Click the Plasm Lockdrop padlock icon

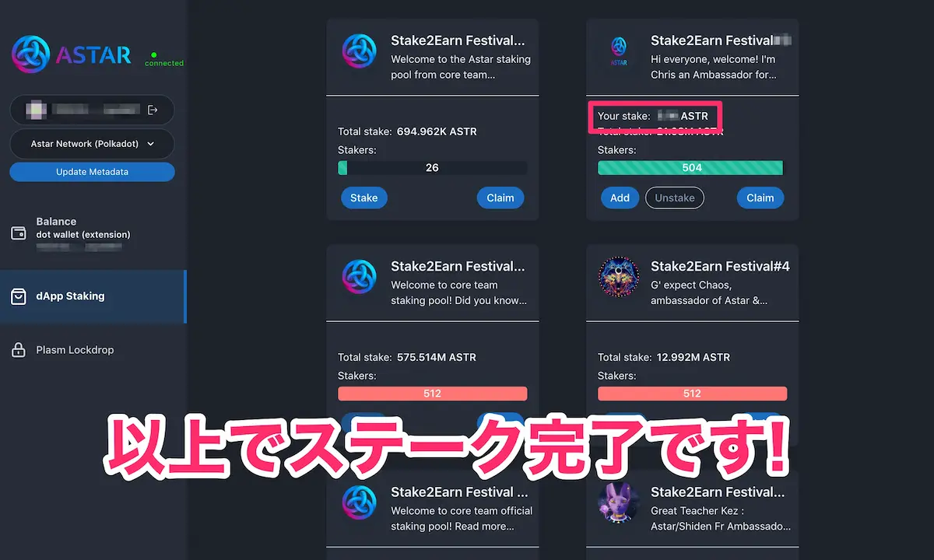pos(18,350)
